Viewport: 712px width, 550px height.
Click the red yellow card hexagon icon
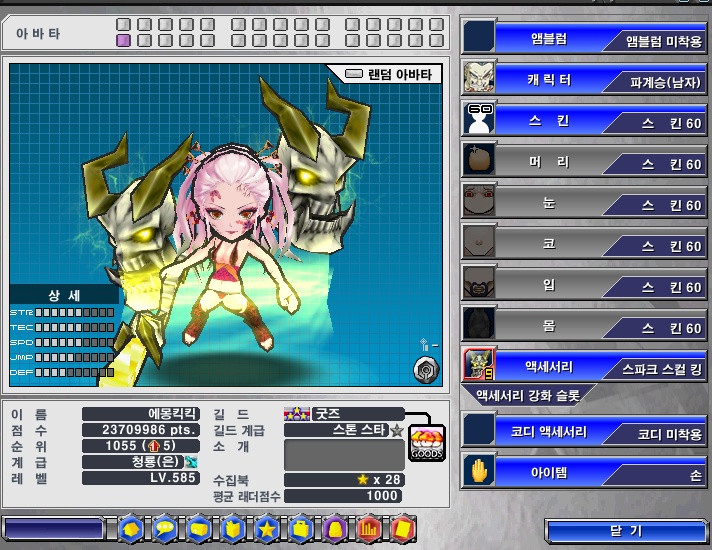tap(403, 529)
